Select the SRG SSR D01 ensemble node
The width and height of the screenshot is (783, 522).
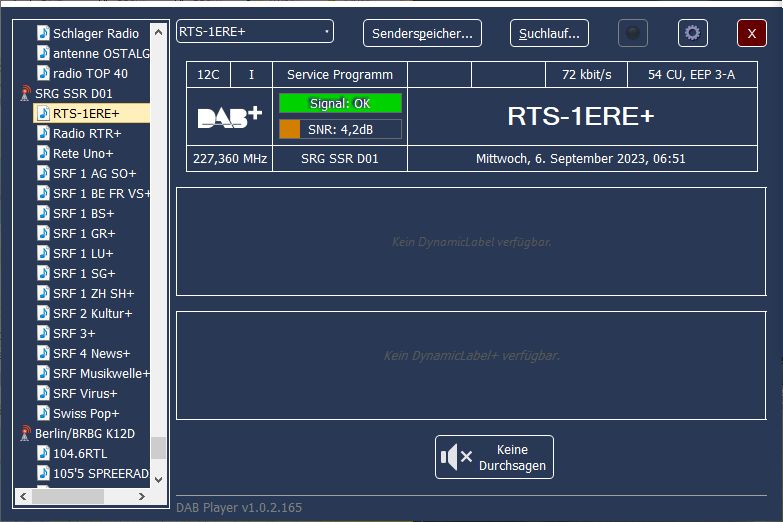point(73,93)
